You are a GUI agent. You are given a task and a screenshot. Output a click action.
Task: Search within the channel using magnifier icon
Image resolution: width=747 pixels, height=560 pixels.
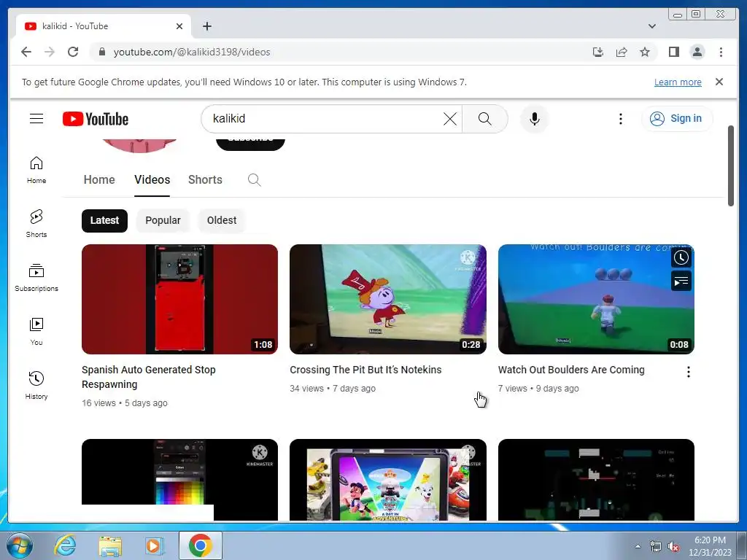pyautogui.click(x=254, y=180)
